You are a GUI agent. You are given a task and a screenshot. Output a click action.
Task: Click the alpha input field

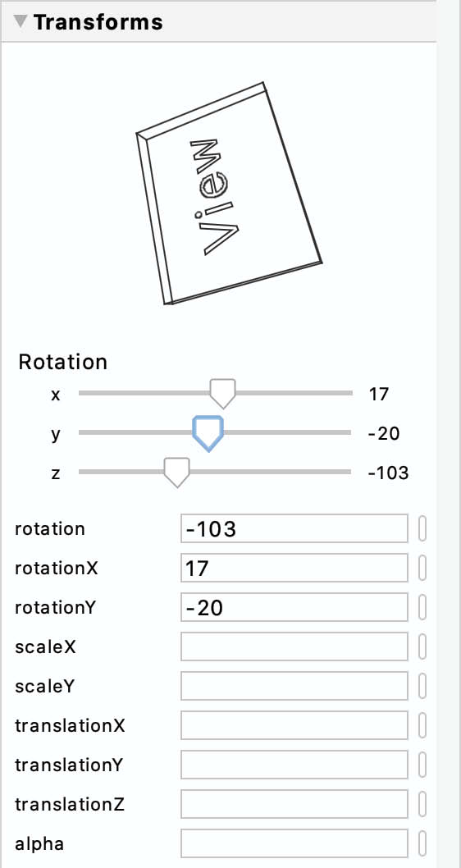pos(294,843)
